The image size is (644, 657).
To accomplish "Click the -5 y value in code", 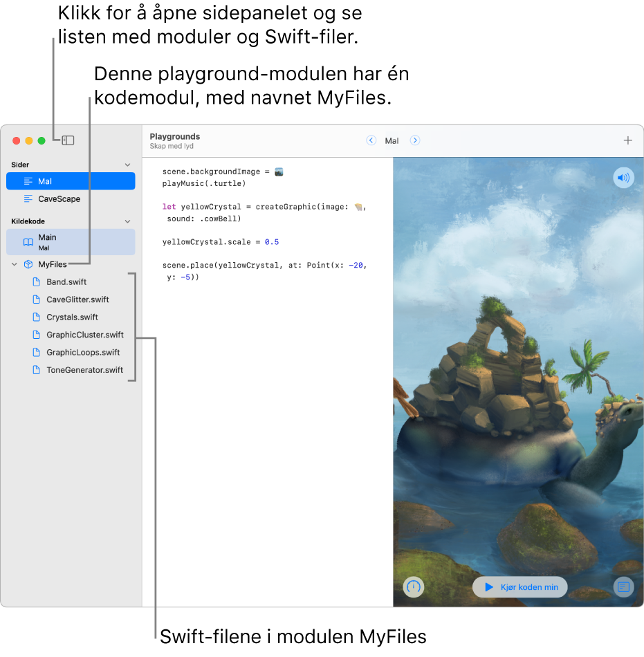I will coord(185,277).
